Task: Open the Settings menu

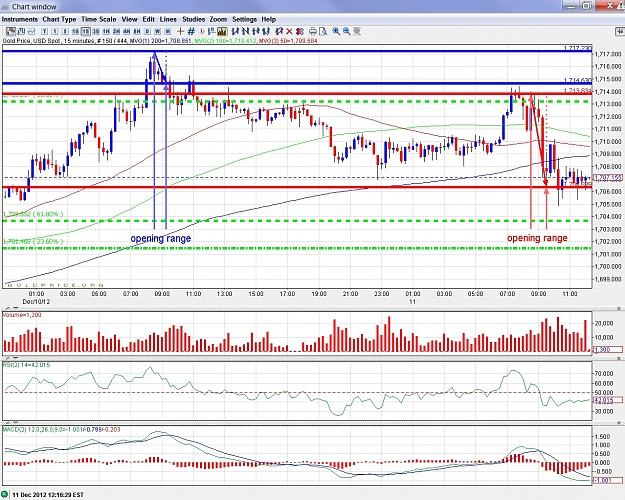Action: pos(245,19)
